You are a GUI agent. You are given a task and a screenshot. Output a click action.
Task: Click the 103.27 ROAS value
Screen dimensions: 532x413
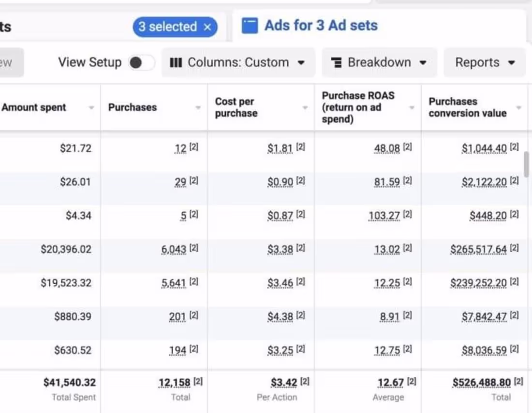[384, 216]
